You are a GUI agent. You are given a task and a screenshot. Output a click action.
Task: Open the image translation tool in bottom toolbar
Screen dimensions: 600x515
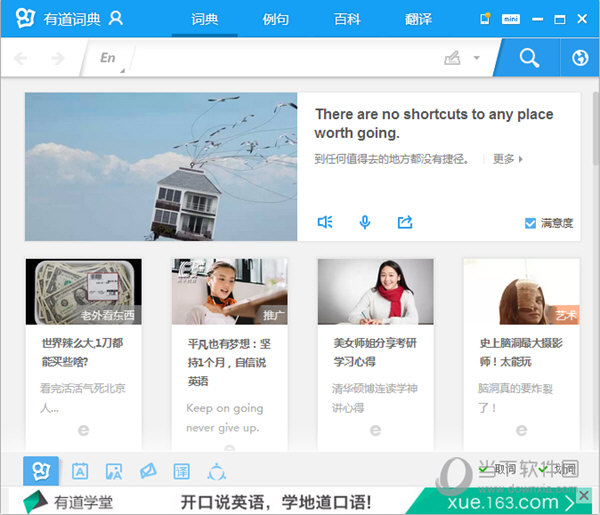tap(114, 471)
